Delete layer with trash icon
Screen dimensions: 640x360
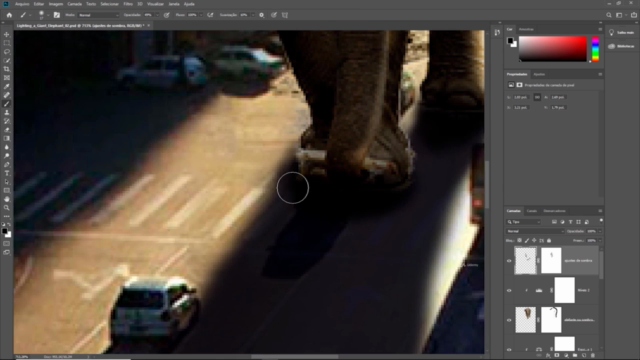593,356
